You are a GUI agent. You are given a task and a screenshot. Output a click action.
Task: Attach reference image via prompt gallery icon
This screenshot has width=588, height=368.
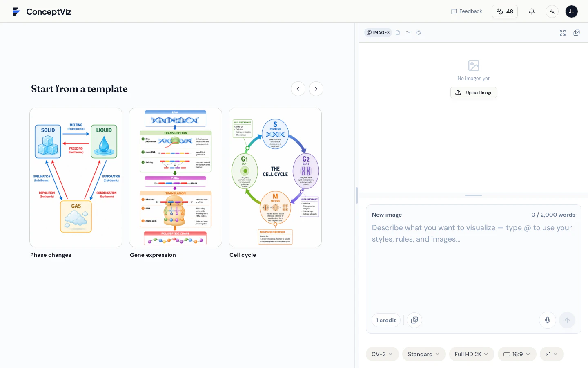414,320
